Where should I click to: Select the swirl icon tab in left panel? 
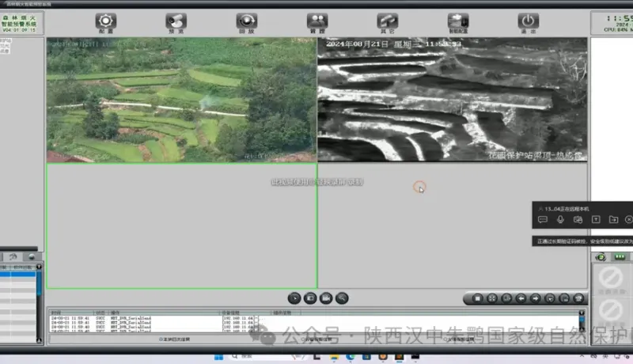13,256
